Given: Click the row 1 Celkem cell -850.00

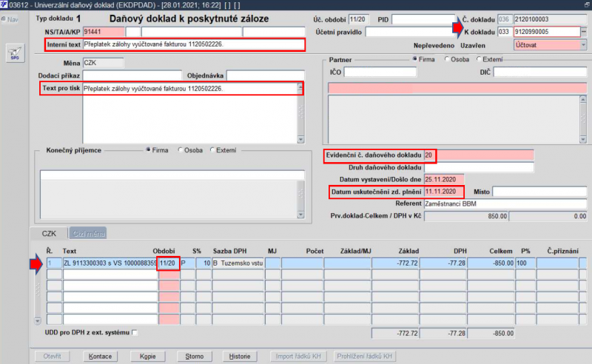Looking at the screenshot, I should coord(491,263).
